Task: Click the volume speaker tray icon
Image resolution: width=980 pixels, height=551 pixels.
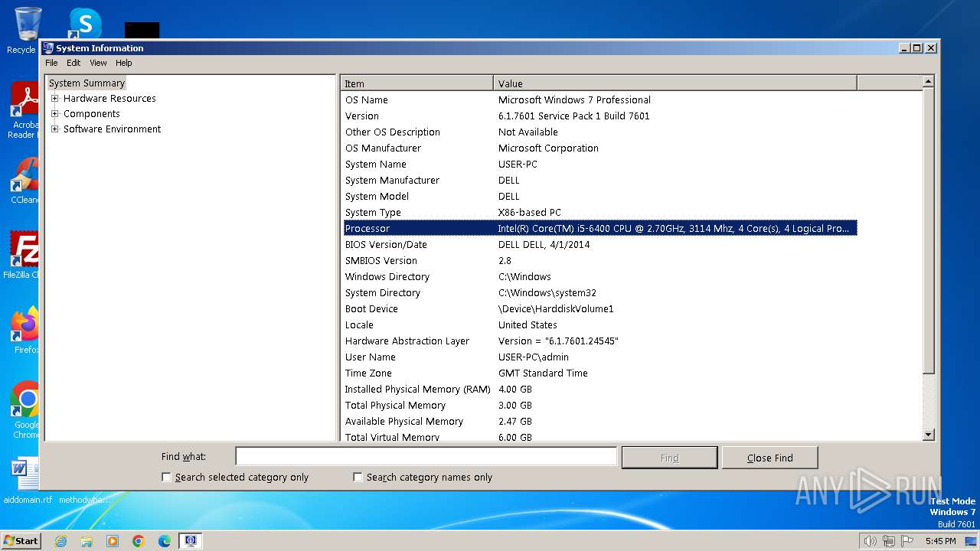Action: coord(870,541)
